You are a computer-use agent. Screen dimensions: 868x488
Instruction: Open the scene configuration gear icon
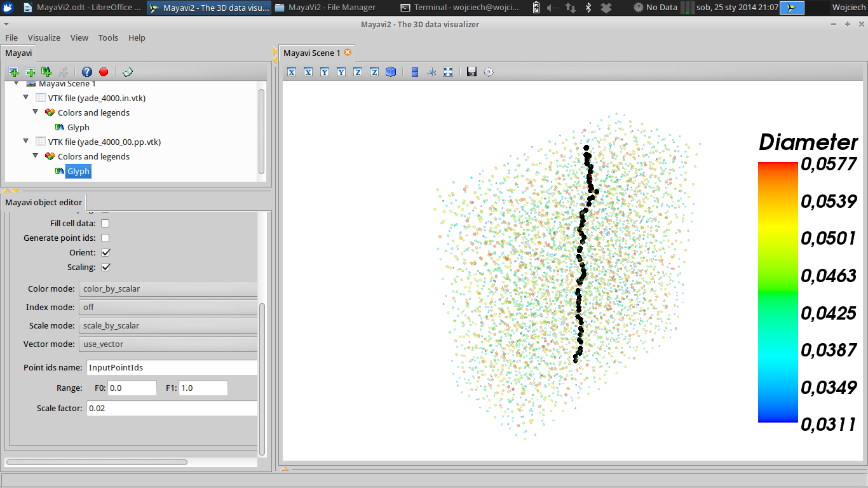click(488, 72)
